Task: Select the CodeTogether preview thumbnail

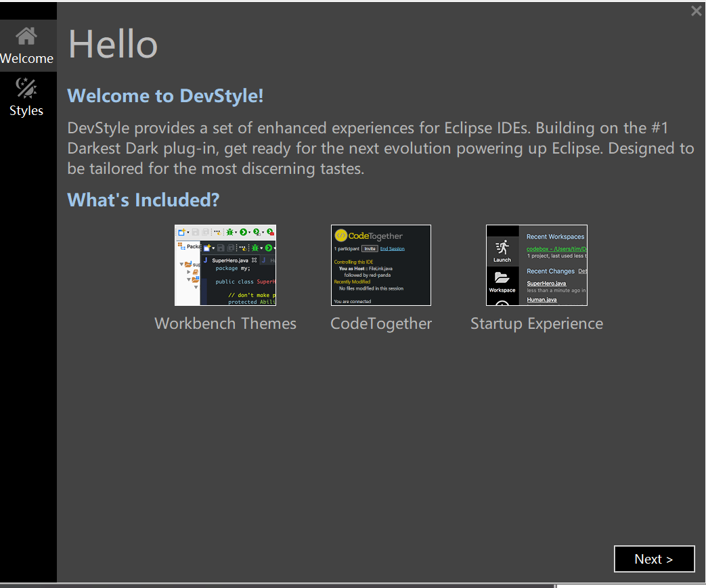Action: pos(381,265)
